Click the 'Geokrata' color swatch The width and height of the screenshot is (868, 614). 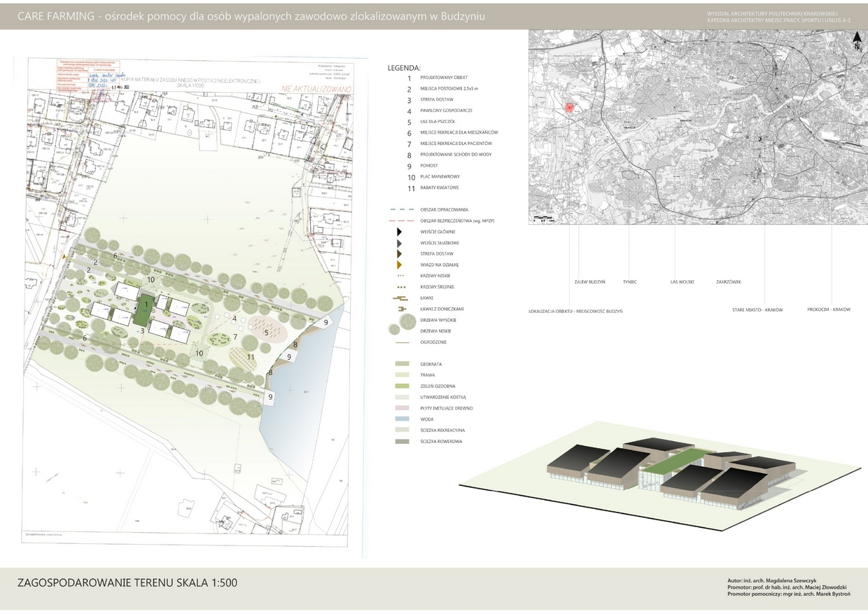[x=402, y=364]
